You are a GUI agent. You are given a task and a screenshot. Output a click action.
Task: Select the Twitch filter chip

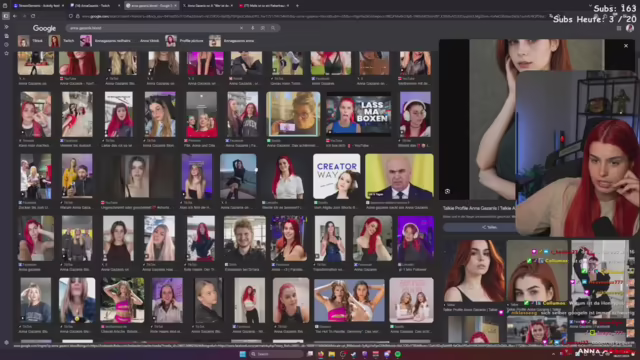62,41
